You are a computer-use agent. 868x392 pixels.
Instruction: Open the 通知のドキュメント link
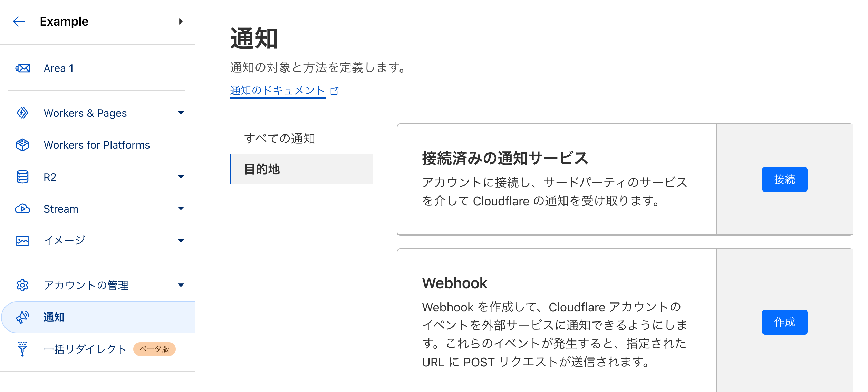[277, 90]
